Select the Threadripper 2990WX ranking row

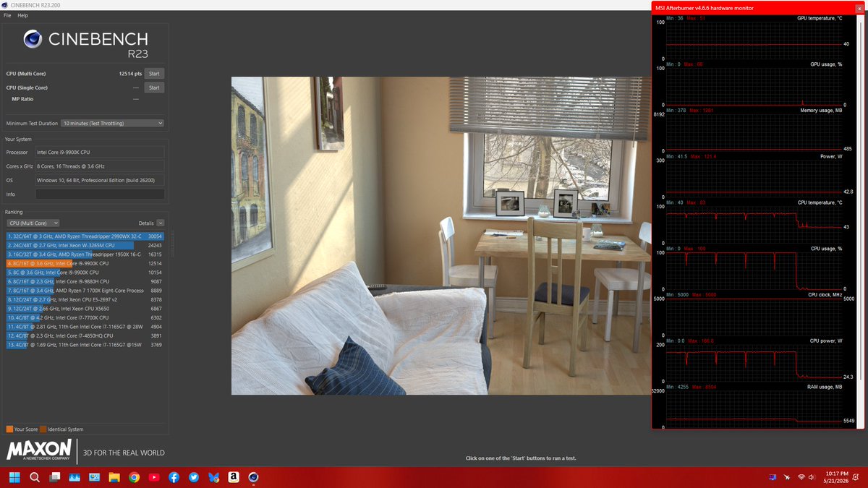(85, 236)
